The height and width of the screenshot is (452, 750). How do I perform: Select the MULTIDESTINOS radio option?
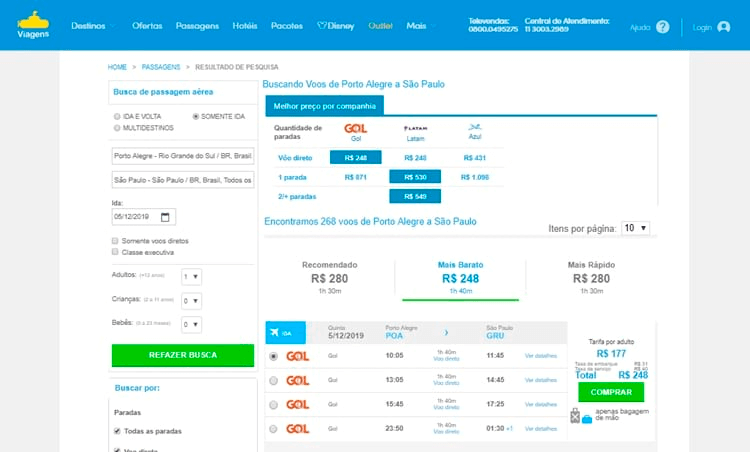click(x=117, y=128)
